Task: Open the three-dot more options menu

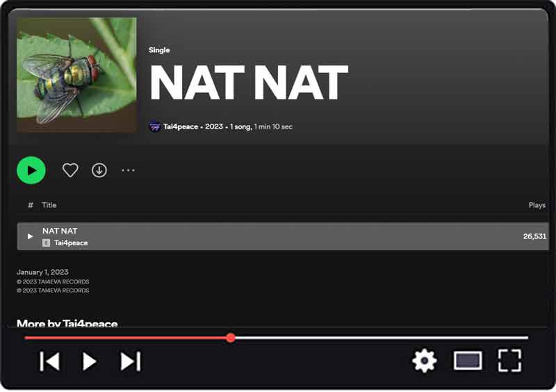Action: 129,170
